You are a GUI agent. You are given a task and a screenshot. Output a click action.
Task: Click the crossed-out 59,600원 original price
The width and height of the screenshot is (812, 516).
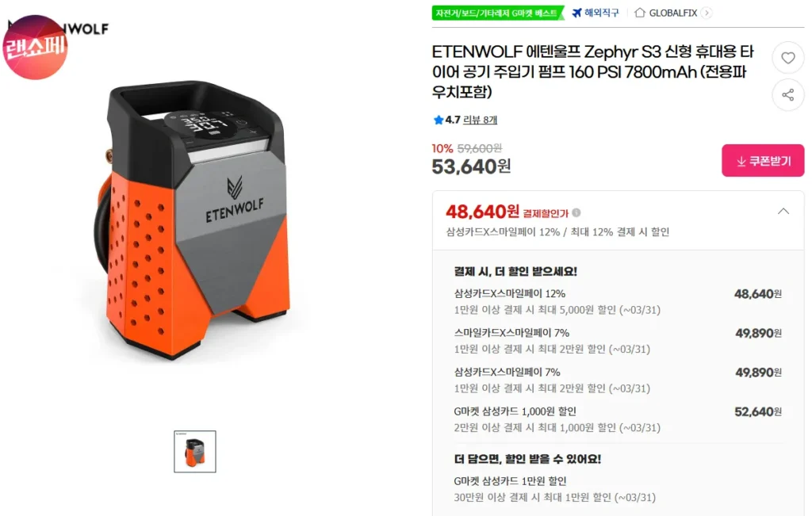[x=481, y=148]
